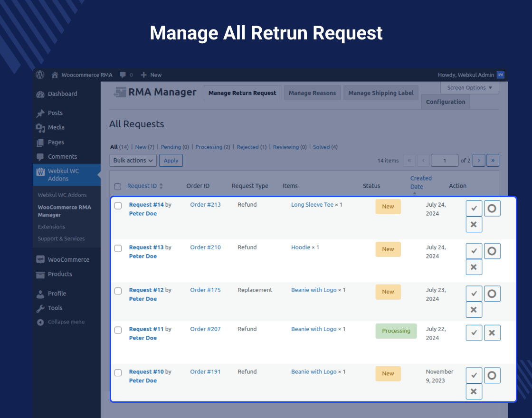Click the circle icon for Request #13
532x418 pixels.
tap(492, 251)
